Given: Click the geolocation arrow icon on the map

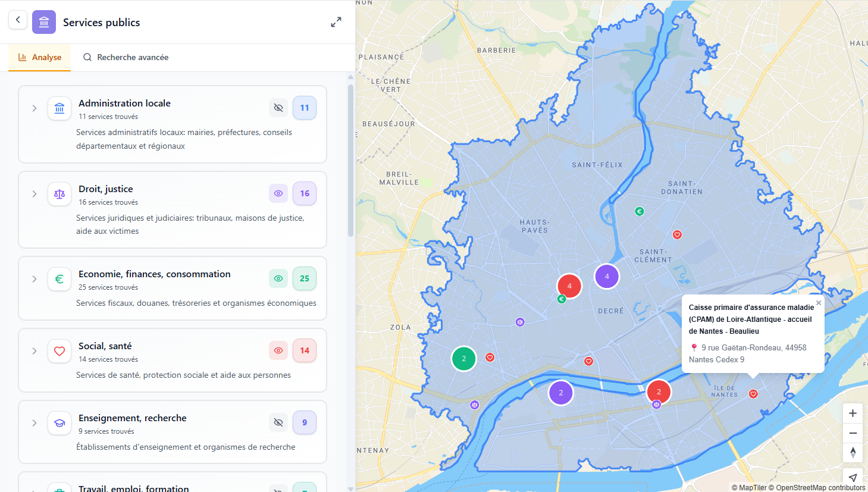Looking at the screenshot, I should pos(853,477).
